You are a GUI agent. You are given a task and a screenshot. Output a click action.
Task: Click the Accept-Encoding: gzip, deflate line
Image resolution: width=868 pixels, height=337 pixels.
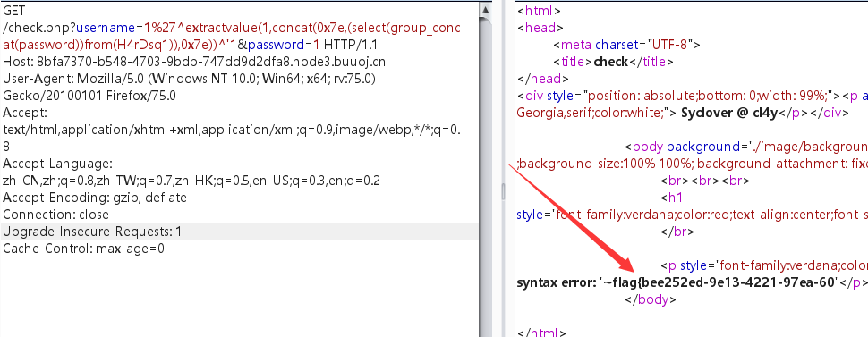(95, 198)
